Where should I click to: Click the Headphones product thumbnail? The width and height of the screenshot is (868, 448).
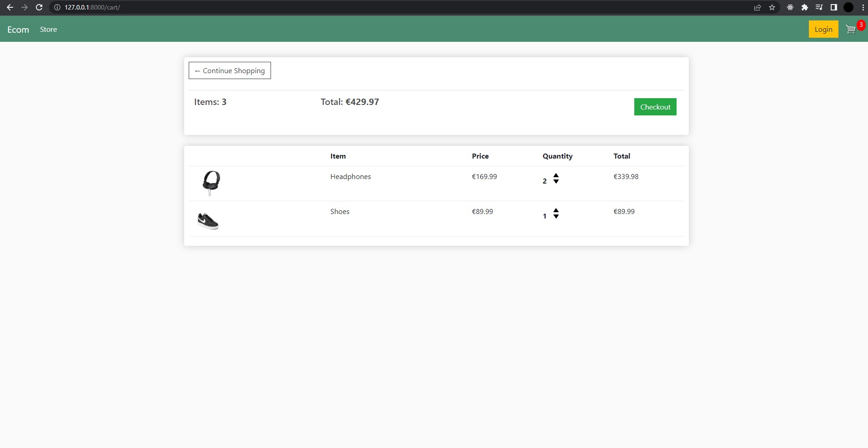[211, 182]
